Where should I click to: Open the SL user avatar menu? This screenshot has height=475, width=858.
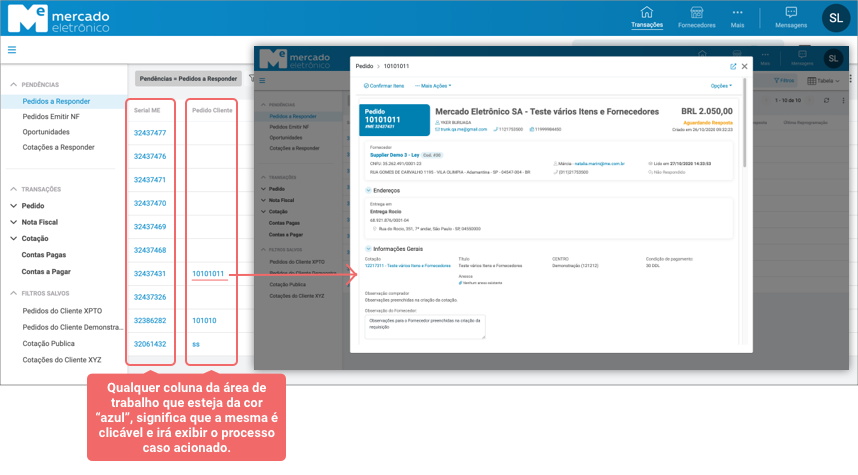(836, 18)
